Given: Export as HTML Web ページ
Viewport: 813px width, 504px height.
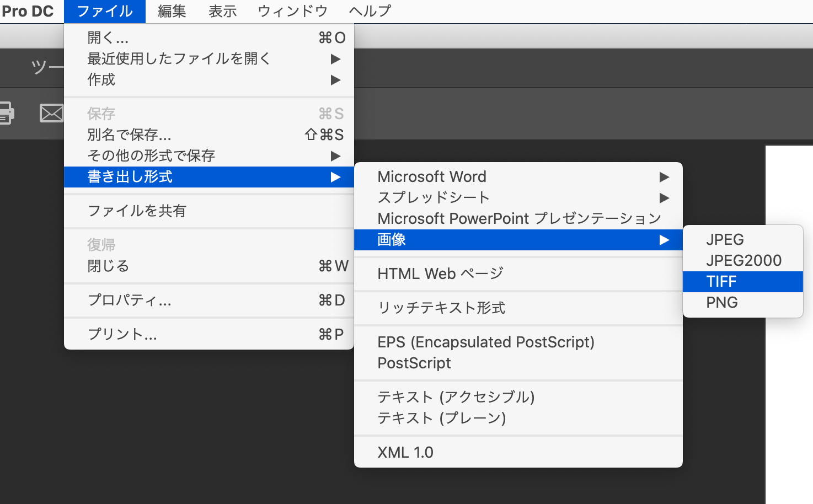Looking at the screenshot, I should click(518, 274).
